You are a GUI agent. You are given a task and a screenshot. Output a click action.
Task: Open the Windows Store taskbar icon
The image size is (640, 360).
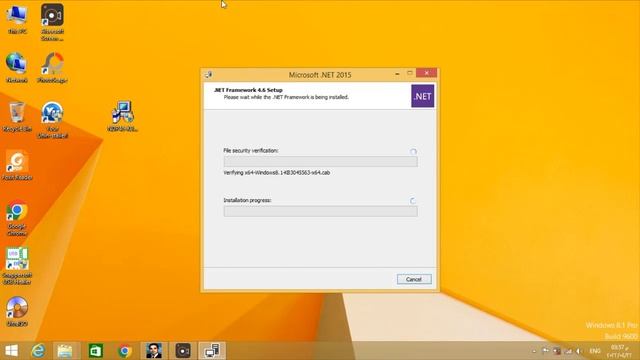(x=96, y=351)
